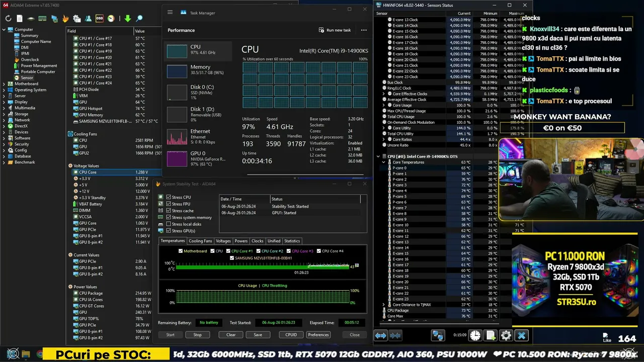
Task: Uncheck the Motherboard graph checkbox
Action: coord(181,251)
